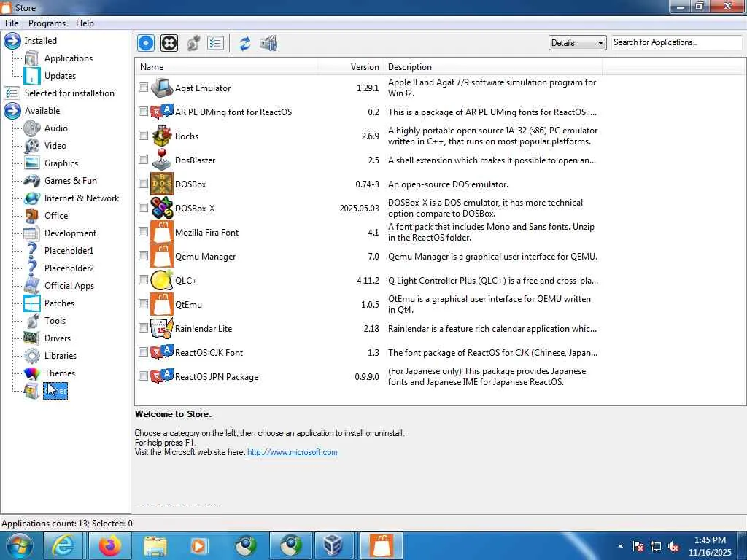Viewport: 747px width, 560px height.
Task: Tick the checkbox for Agat Emulator
Action: tap(143, 87)
